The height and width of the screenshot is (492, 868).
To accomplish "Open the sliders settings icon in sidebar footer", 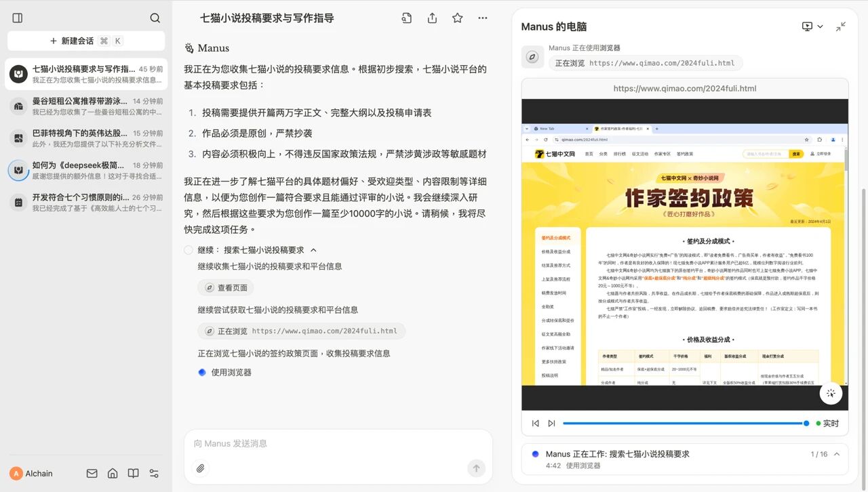I will pyautogui.click(x=154, y=474).
